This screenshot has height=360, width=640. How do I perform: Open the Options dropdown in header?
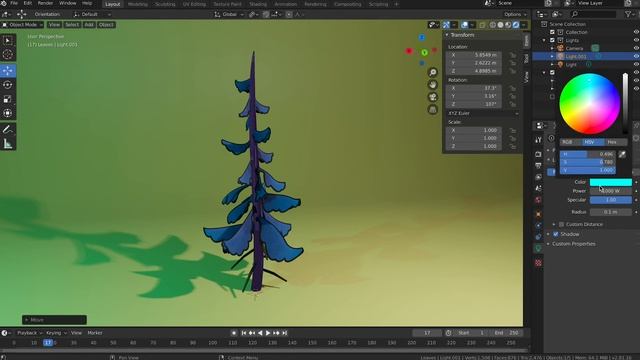pos(515,14)
